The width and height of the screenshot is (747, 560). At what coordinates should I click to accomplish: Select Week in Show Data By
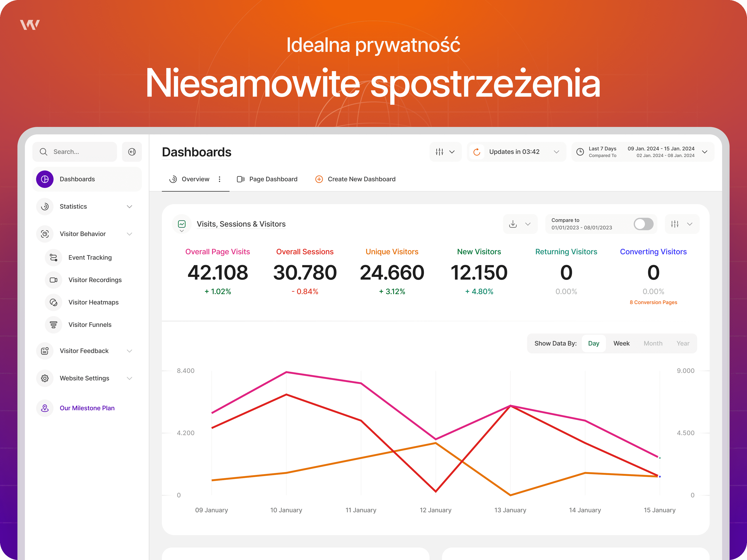[x=621, y=343]
